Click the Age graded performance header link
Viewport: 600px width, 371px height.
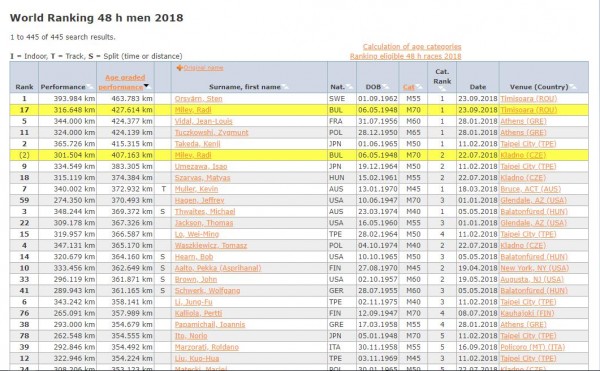click(121, 82)
